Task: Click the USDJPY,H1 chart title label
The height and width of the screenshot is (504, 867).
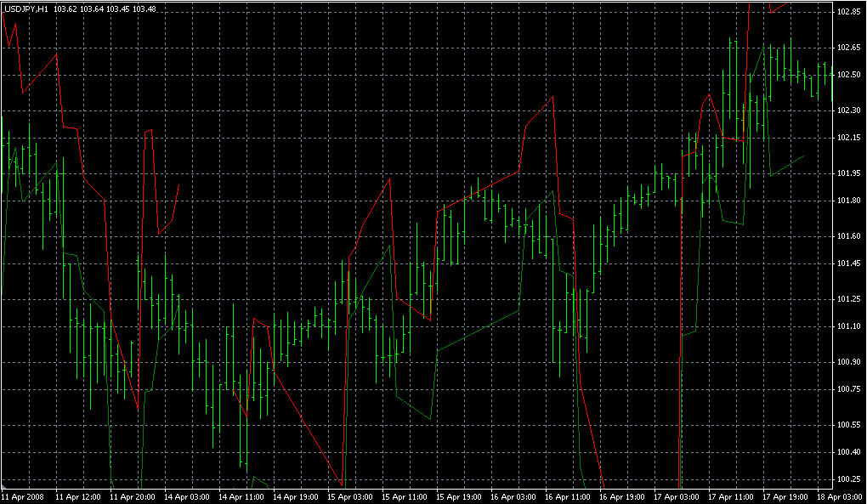Action: pyautogui.click(x=25, y=8)
